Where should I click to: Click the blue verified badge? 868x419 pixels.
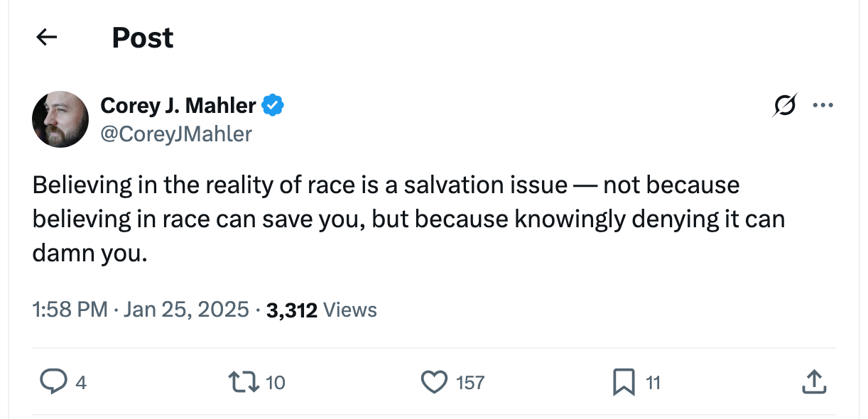(273, 106)
